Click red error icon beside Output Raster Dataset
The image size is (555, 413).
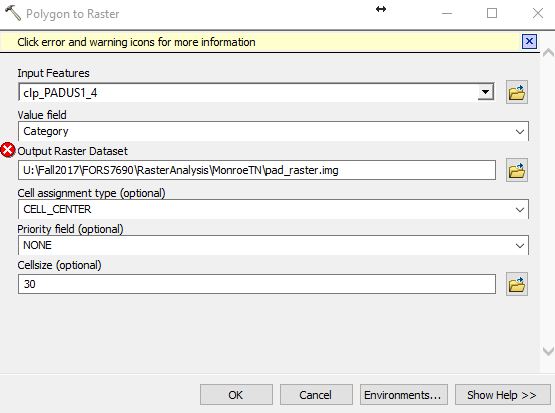pos(7,150)
